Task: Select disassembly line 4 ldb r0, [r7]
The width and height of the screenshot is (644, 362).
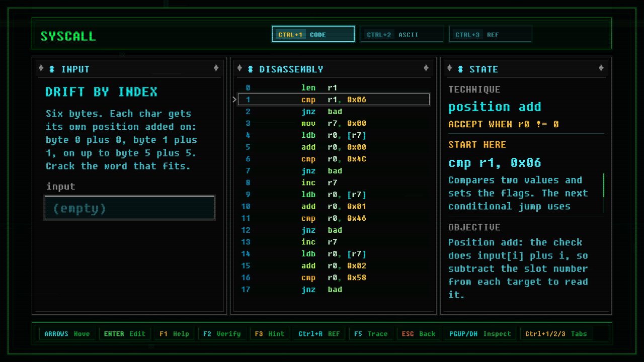Action: pyautogui.click(x=334, y=135)
